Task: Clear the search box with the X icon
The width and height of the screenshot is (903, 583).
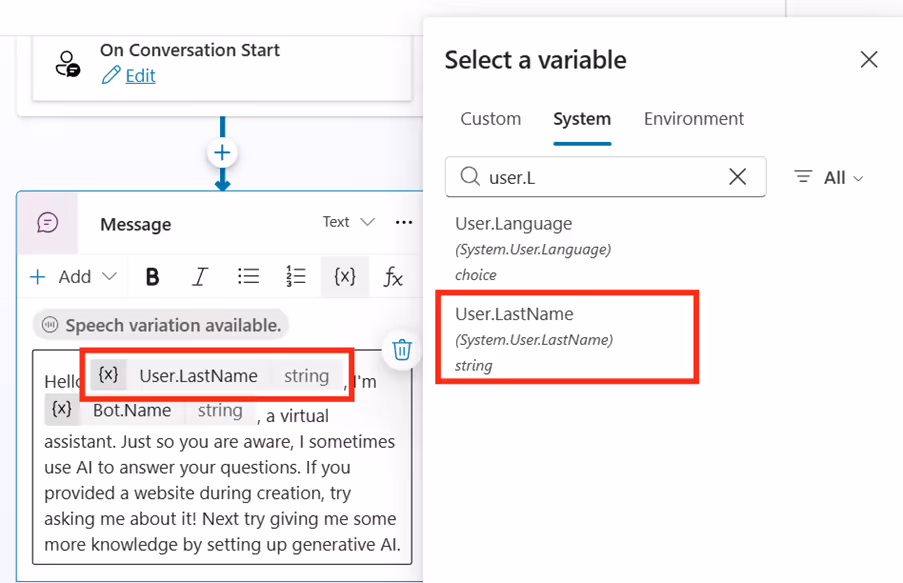Action: pos(738,177)
